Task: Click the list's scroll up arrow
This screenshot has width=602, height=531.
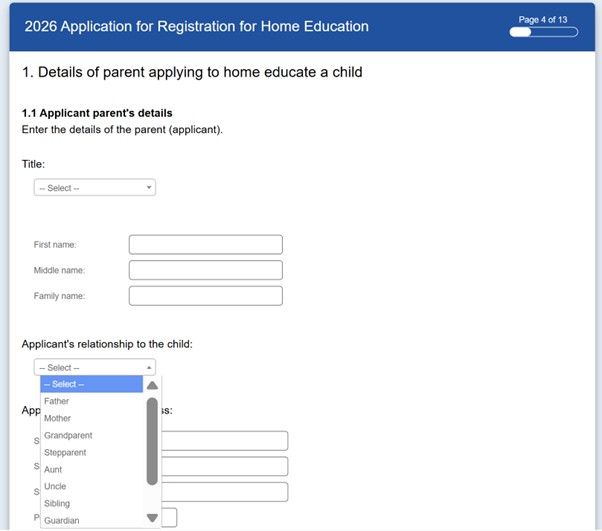Action: [152, 385]
